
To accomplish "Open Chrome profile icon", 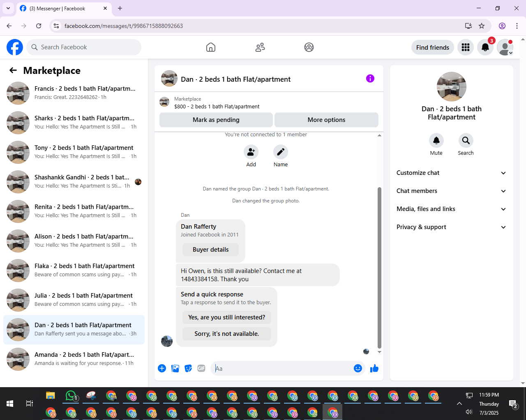I will [502, 26].
